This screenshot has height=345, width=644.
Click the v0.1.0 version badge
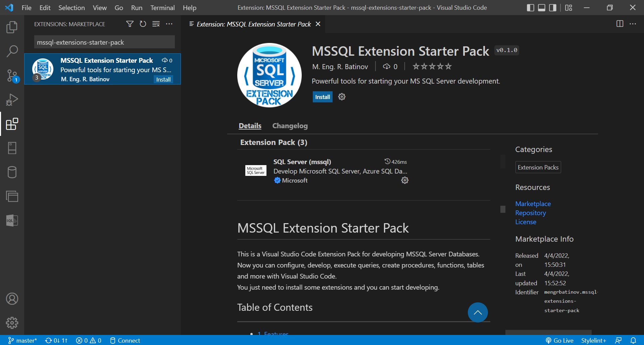pos(507,50)
